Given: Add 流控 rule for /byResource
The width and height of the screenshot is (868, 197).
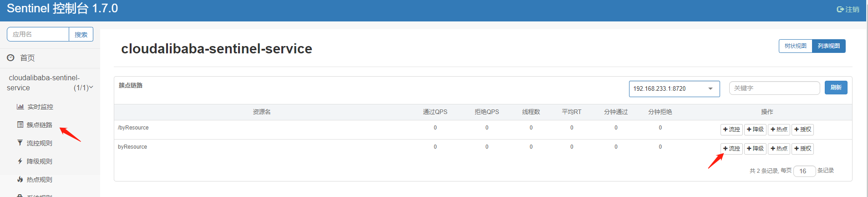Looking at the screenshot, I should (731, 130).
